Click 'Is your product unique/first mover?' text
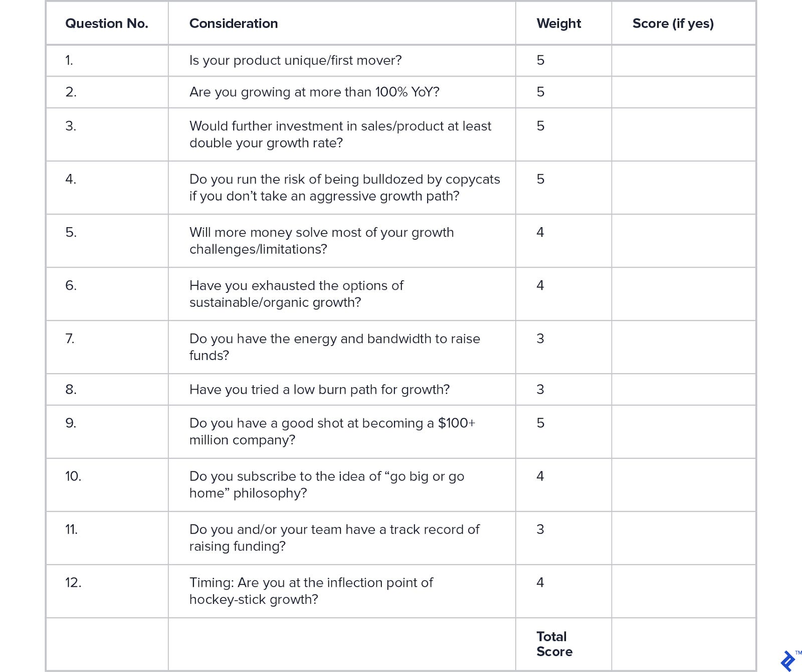Viewport: 802px width, 672px height. click(x=295, y=61)
